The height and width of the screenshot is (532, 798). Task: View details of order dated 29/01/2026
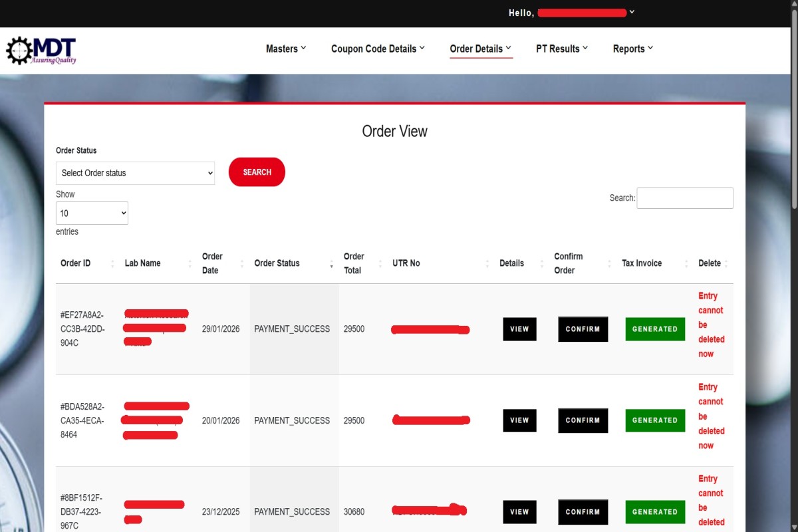pyautogui.click(x=519, y=329)
